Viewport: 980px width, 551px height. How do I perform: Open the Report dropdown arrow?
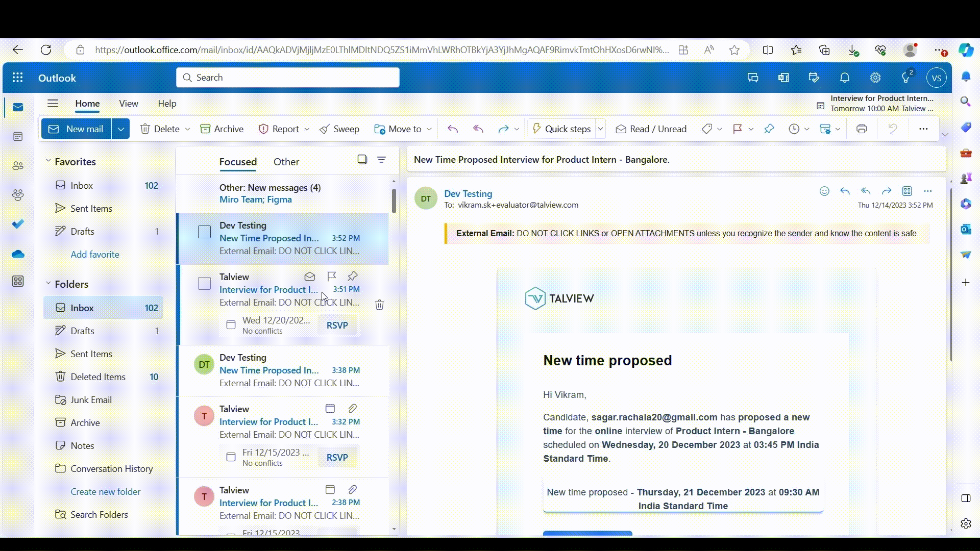point(307,129)
